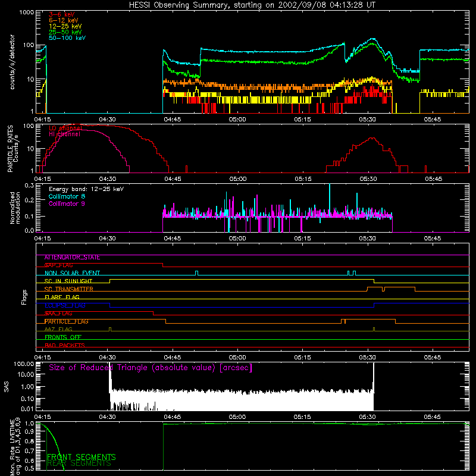Click Size of Reduced Triangle plot title
This screenshot has height=476, width=476.
click(x=151, y=368)
